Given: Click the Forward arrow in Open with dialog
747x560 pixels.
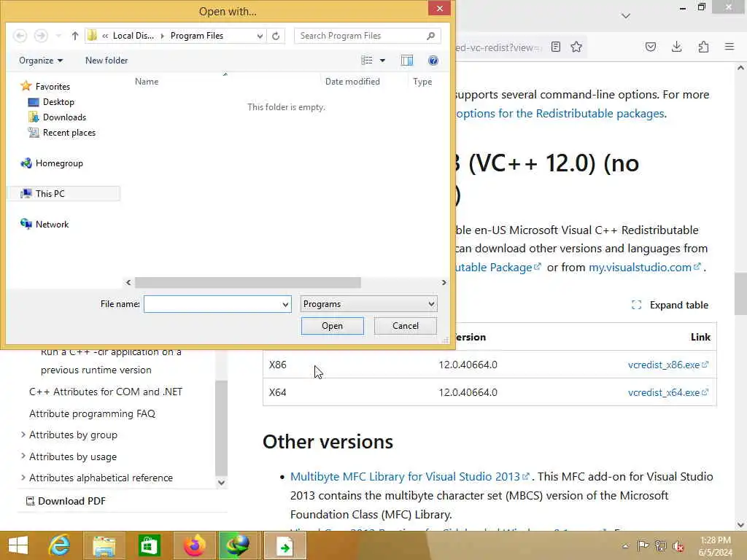Looking at the screenshot, I should pos(41,36).
